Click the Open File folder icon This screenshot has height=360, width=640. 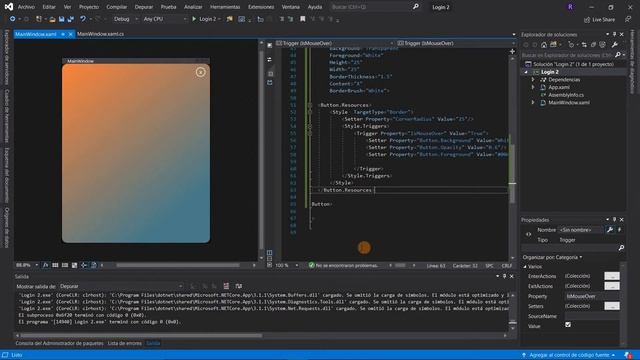52,19
